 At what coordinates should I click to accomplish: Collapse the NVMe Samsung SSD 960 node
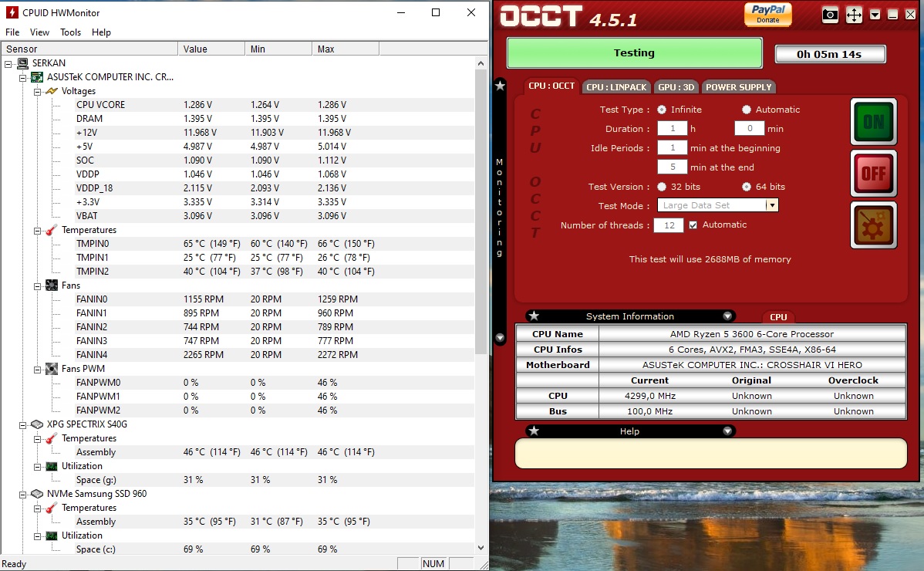(22, 495)
